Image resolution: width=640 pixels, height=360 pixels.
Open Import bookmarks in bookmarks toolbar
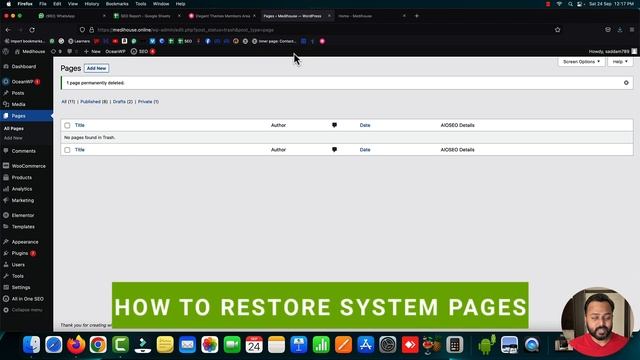tap(24, 41)
